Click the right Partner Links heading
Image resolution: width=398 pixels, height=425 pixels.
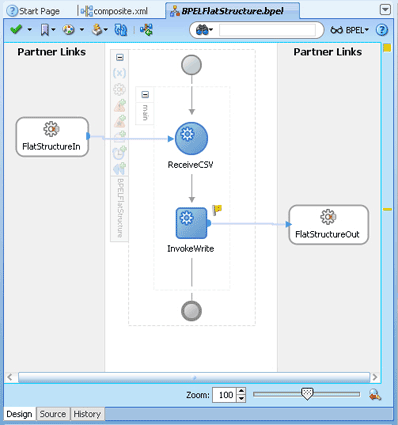[x=328, y=52]
